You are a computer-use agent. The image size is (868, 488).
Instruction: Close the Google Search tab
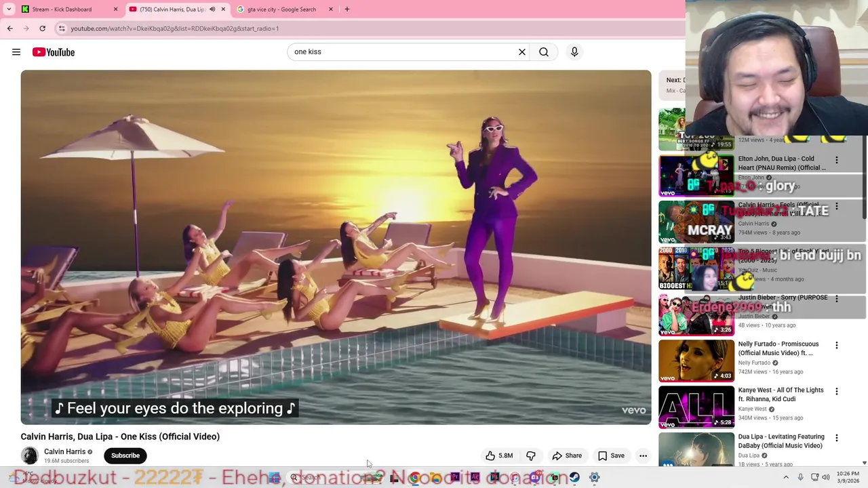331,9
